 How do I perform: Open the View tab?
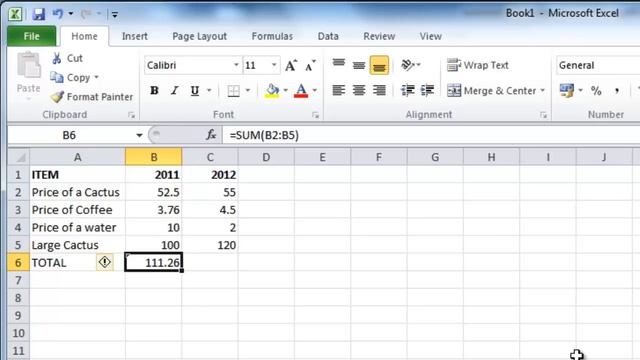coord(431,36)
